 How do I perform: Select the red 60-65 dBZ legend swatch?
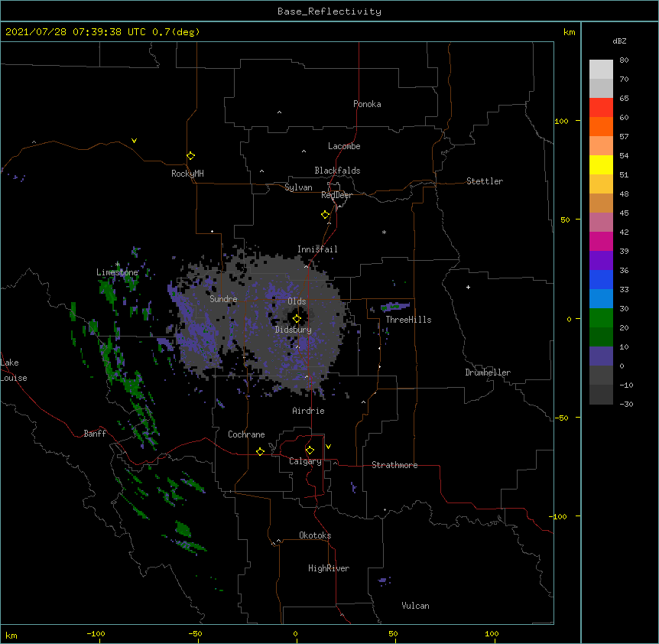[x=601, y=107]
